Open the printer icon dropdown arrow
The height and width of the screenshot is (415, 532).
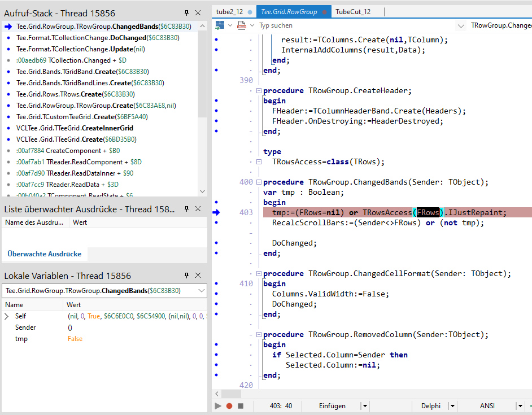tap(252, 25)
